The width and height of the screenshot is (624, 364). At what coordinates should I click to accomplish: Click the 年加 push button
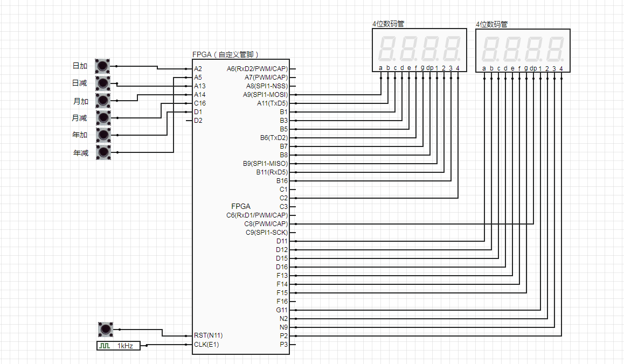(x=103, y=135)
